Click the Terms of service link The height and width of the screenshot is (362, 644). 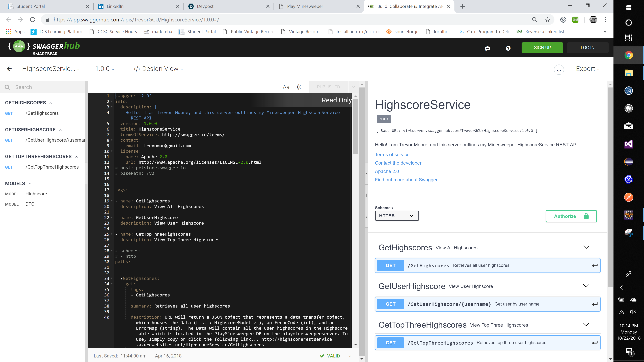(x=392, y=155)
